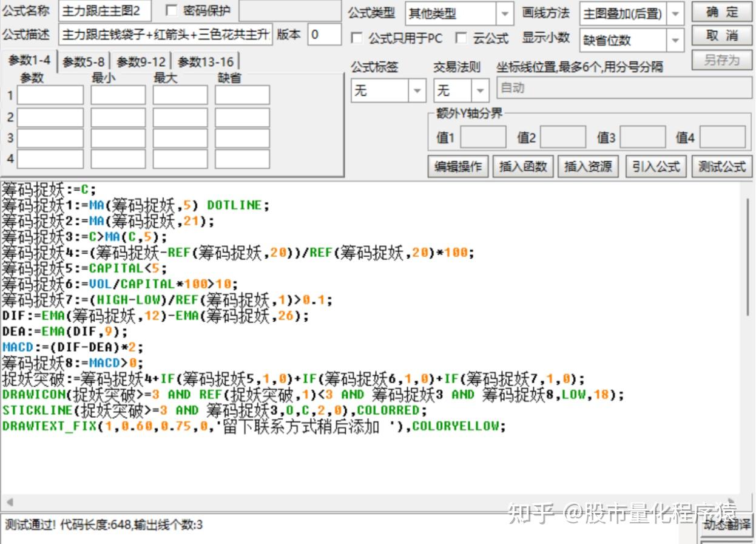Click the DOTLINE keyword in the code
Image resolution: width=756 pixels, height=544 pixels.
coord(235,205)
